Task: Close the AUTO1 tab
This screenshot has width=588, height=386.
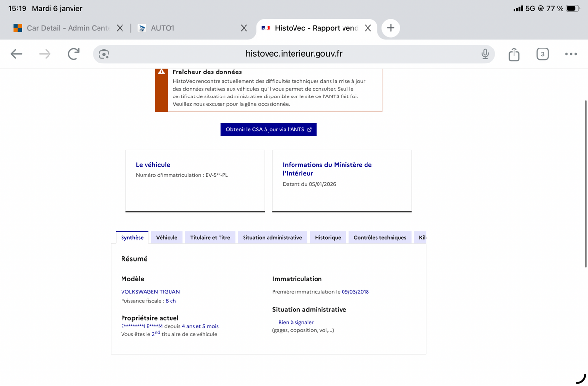Action: [x=244, y=28]
